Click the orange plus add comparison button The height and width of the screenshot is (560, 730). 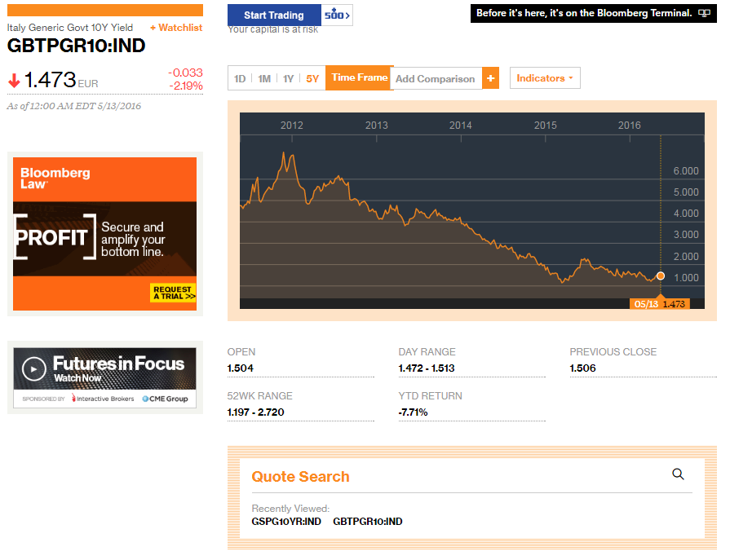pyautogui.click(x=490, y=78)
